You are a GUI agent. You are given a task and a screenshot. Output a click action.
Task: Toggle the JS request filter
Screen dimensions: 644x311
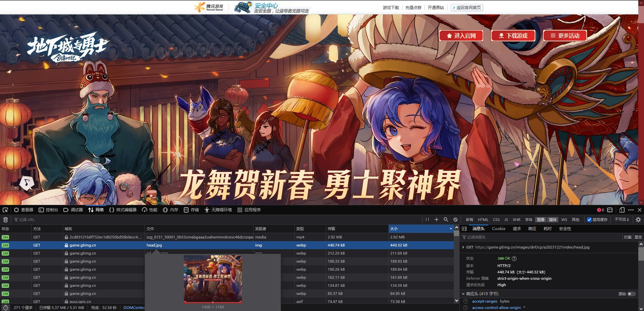tap(506, 220)
